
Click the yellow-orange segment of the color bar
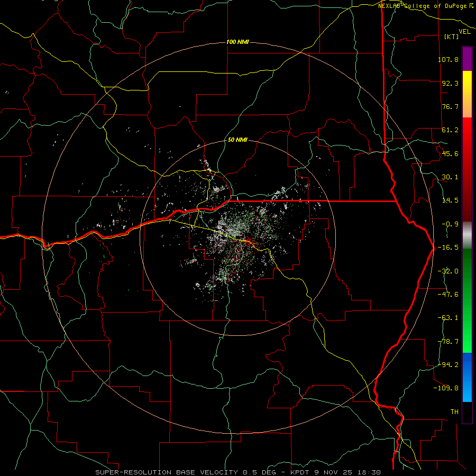(x=467, y=94)
